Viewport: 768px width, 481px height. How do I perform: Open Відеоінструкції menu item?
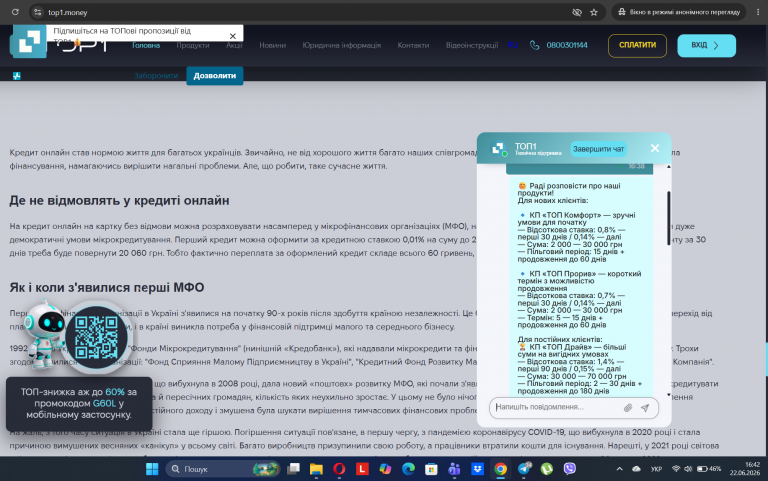[472, 45]
